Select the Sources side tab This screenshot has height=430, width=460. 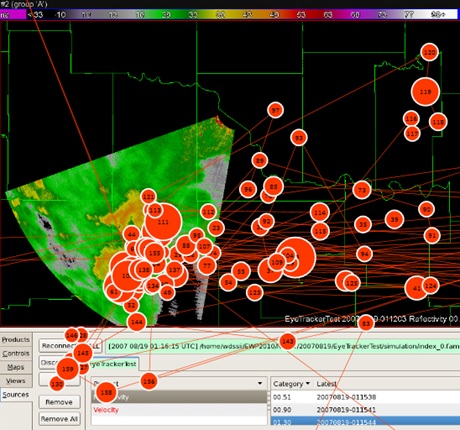16,394
